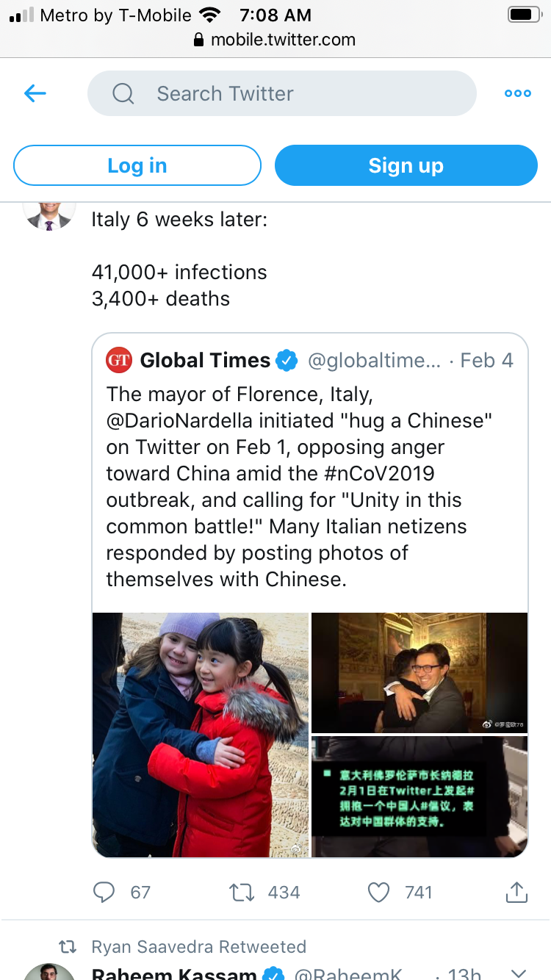Open Ryan Saavedra Retweeted label
The image size is (551, 980).
pyautogui.click(x=198, y=946)
